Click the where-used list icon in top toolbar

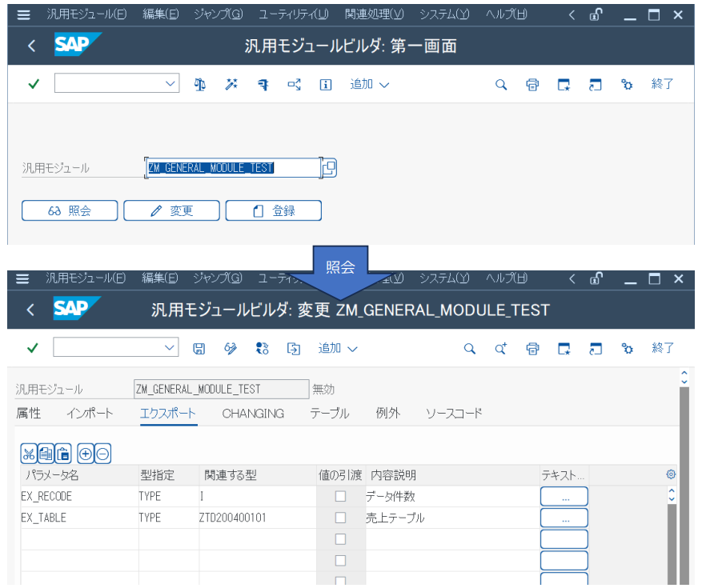(263, 85)
